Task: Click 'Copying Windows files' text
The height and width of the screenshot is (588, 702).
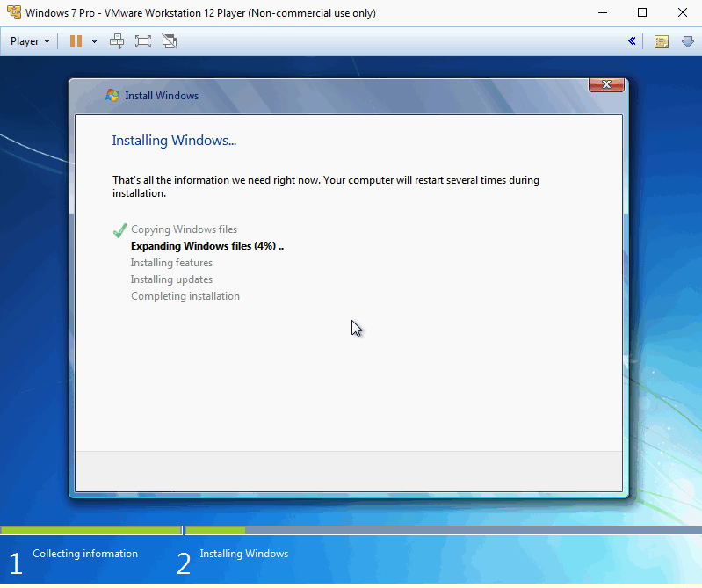Action: 184,229
